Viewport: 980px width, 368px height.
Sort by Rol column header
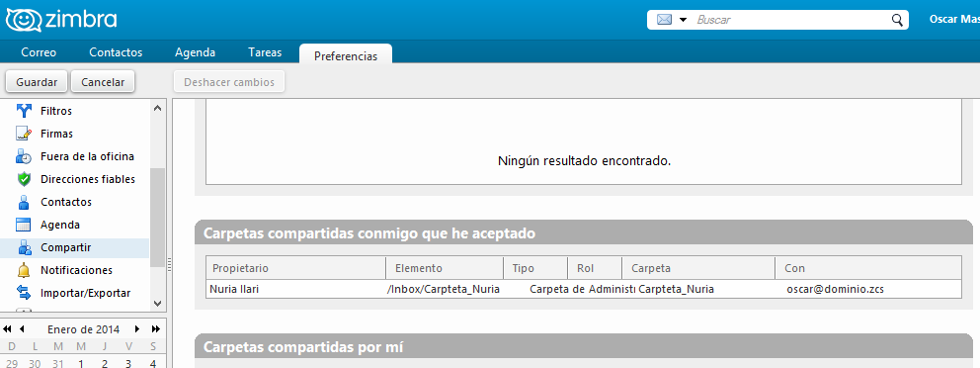click(x=595, y=268)
